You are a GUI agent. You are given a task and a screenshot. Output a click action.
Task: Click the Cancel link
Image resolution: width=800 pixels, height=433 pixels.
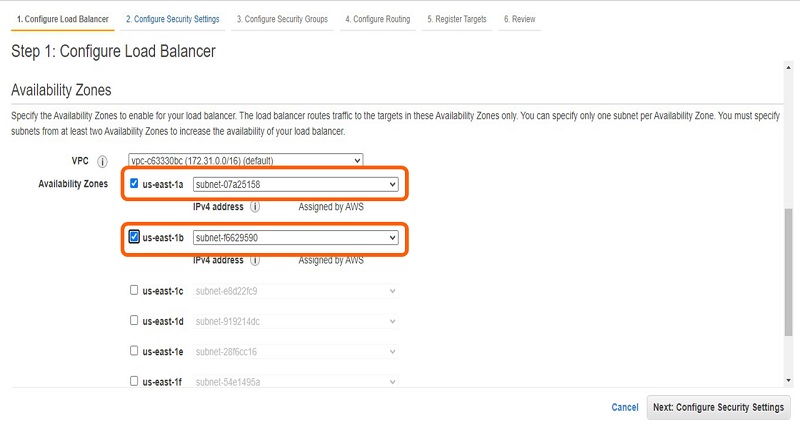pyautogui.click(x=625, y=408)
